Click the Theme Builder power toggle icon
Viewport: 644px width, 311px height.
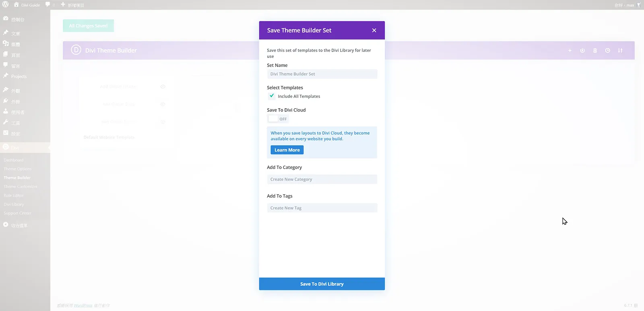(x=582, y=51)
